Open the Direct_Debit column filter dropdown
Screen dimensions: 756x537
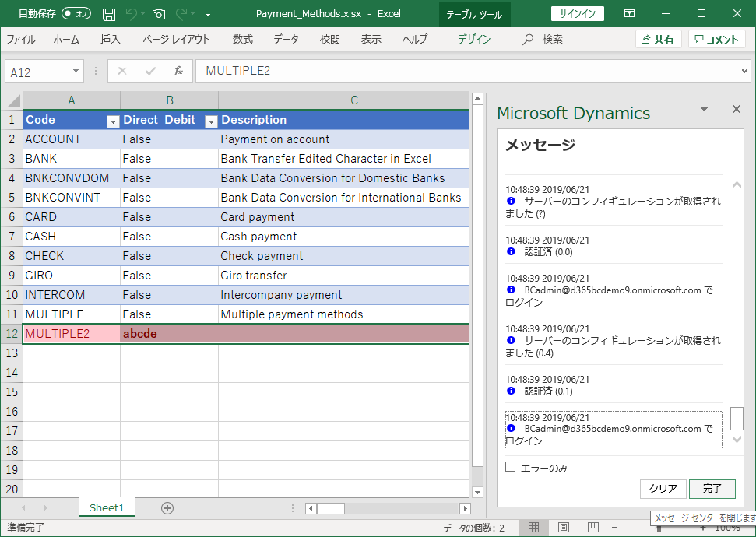(210, 121)
